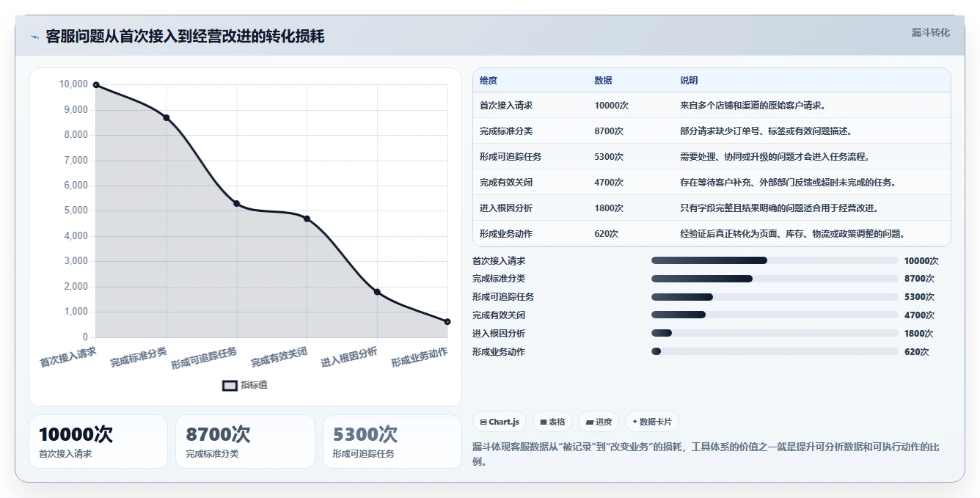Click the chart data point for 首次接入请求

click(x=96, y=85)
